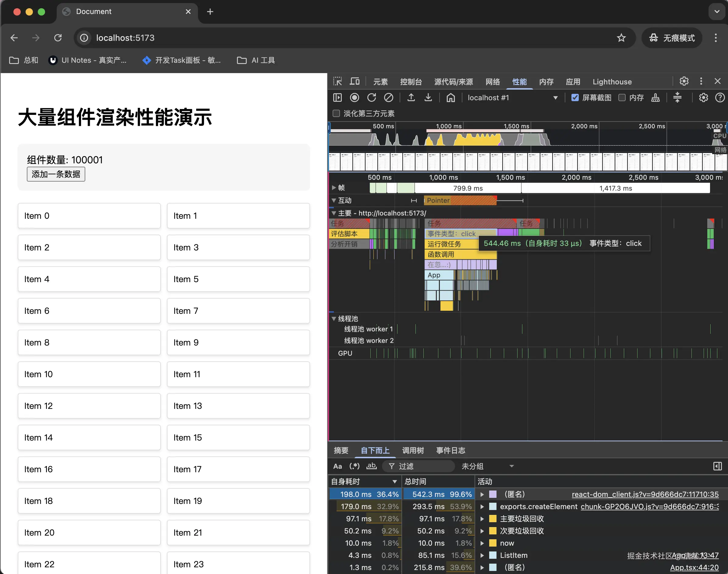Click the collect garbage broom icon
The height and width of the screenshot is (574, 728).
point(655,98)
